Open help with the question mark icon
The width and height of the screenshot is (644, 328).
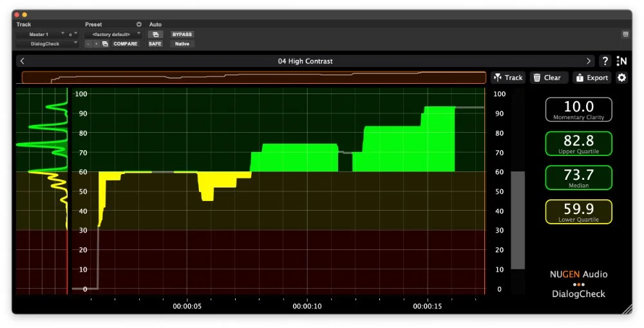point(605,61)
